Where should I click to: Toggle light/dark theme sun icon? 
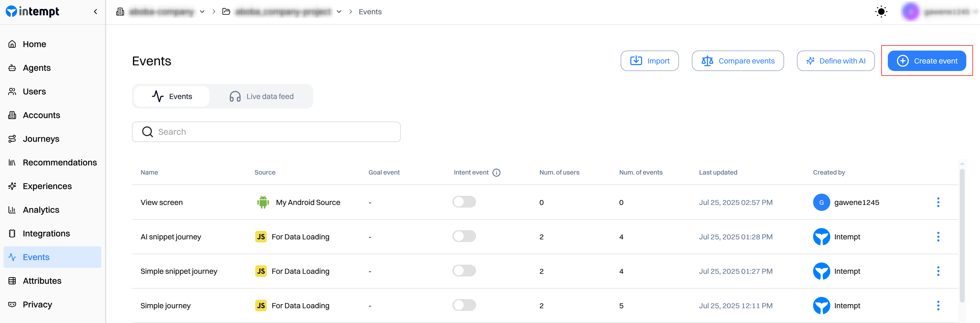[881, 12]
